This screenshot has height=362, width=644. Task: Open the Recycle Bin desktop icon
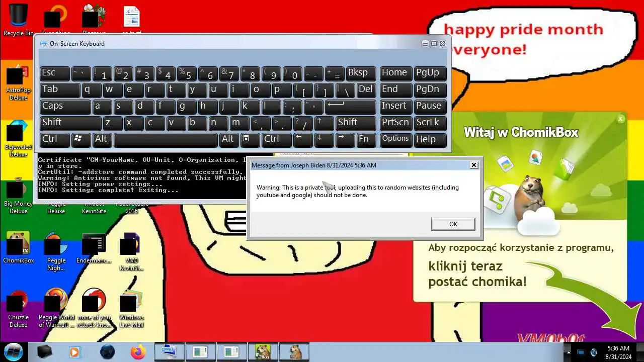(x=18, y=20)
